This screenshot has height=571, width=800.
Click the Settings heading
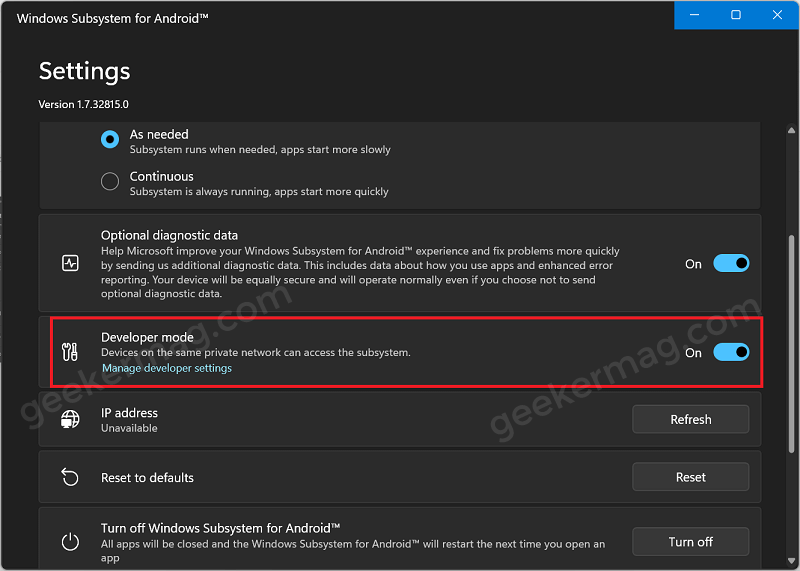click(85, 71)
